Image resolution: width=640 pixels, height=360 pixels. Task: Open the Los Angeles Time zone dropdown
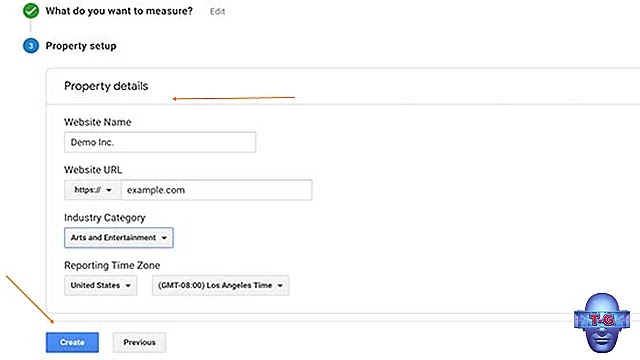tap(220, 285)
